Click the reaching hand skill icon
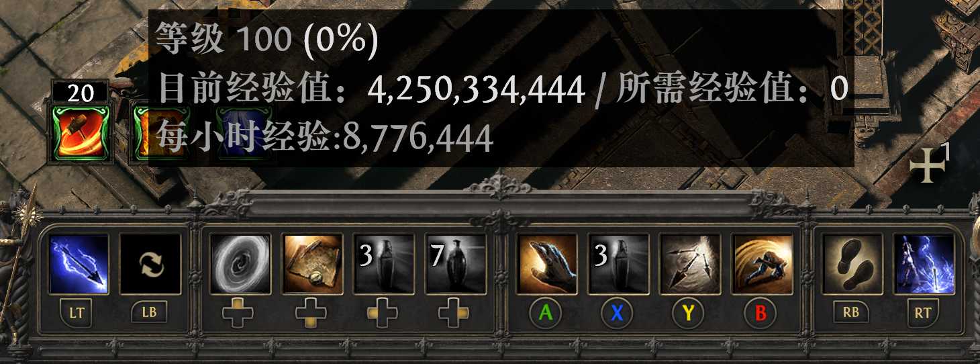Image resolution: width=980 pixels, height=364 pixels. pyautogui.click(x=546, y=264)
